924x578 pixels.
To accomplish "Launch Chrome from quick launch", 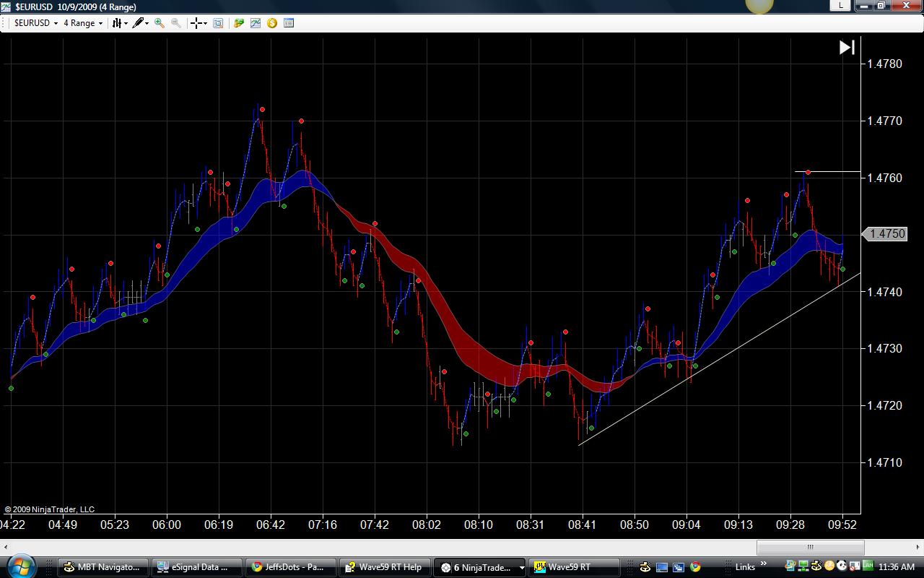I will (695, 567).
